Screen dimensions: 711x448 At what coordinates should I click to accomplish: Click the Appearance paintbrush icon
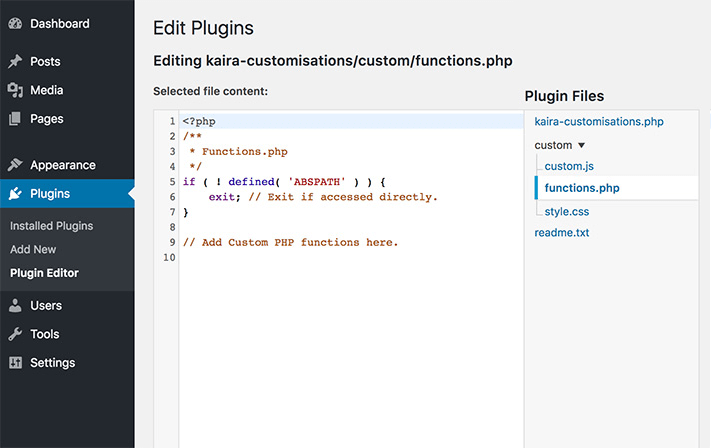(x=15, y=165)
